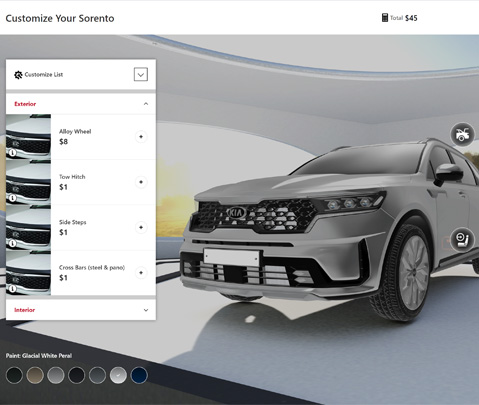
Task: Add Alloy Wheel with its plus button
Action: click(141, 137)
